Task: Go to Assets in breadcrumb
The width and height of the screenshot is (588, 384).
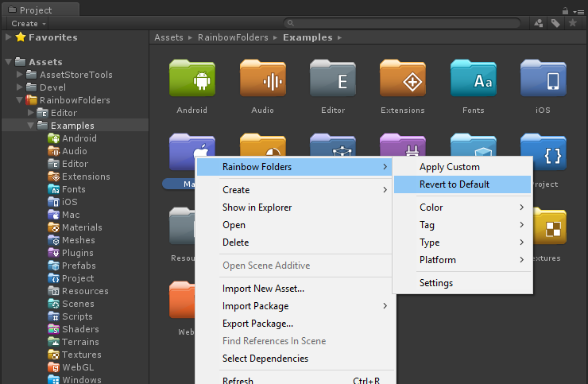Action: (168, 37)
